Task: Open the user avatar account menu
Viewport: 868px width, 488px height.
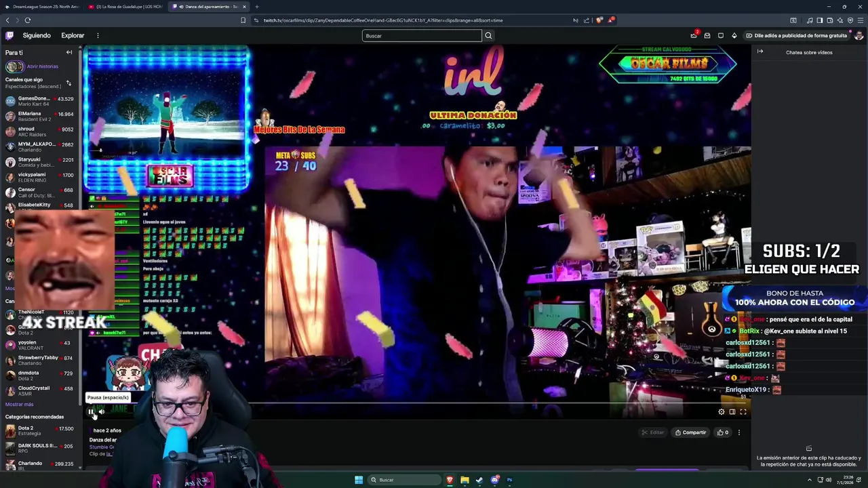Action: 859,35
